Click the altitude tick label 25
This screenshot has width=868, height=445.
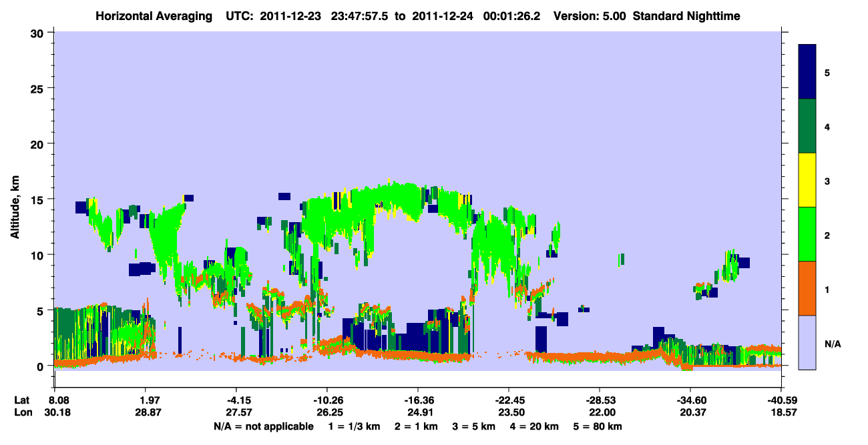pyautogui.click(x=39, y=88)
